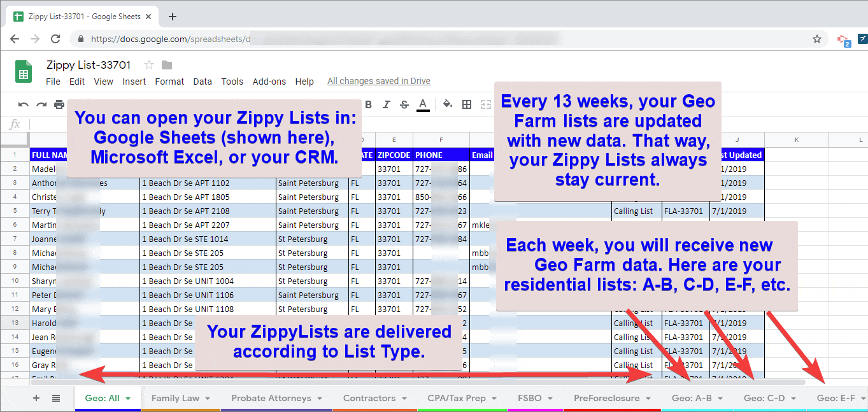This screenshot has width=868, height=412.
Task: Toggle Italic formatting
Action: click(386, 104)
